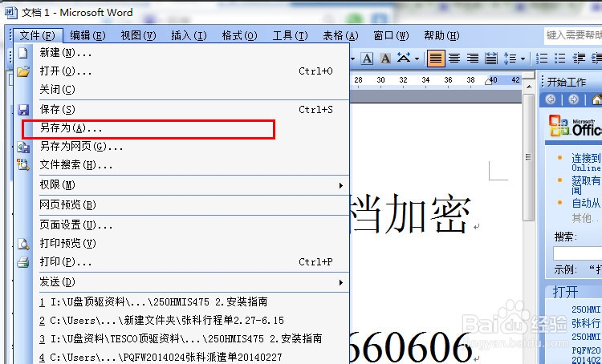The image size is (602, 364).
Task: Choose 关闭(C) from the File menu
Action: coord(181,89)
